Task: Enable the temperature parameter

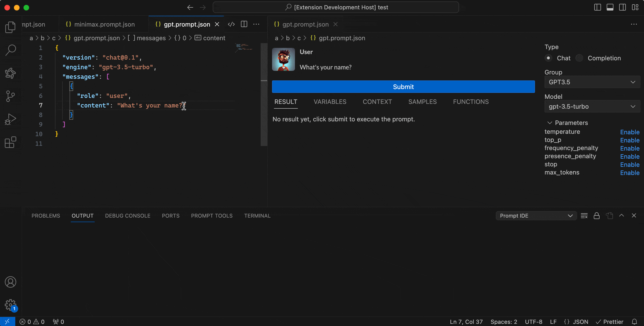Action: click(x=629, y=132)
